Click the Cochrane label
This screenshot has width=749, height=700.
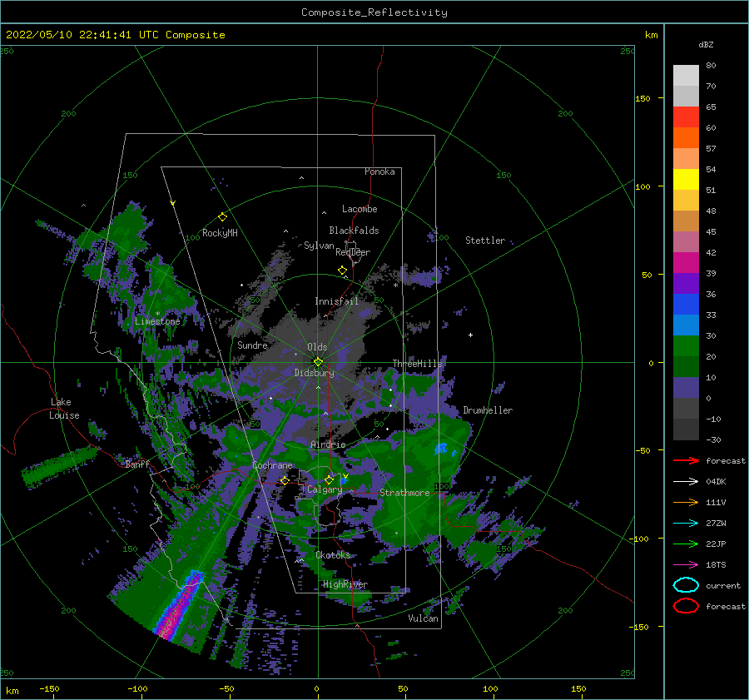click(272, 465)
